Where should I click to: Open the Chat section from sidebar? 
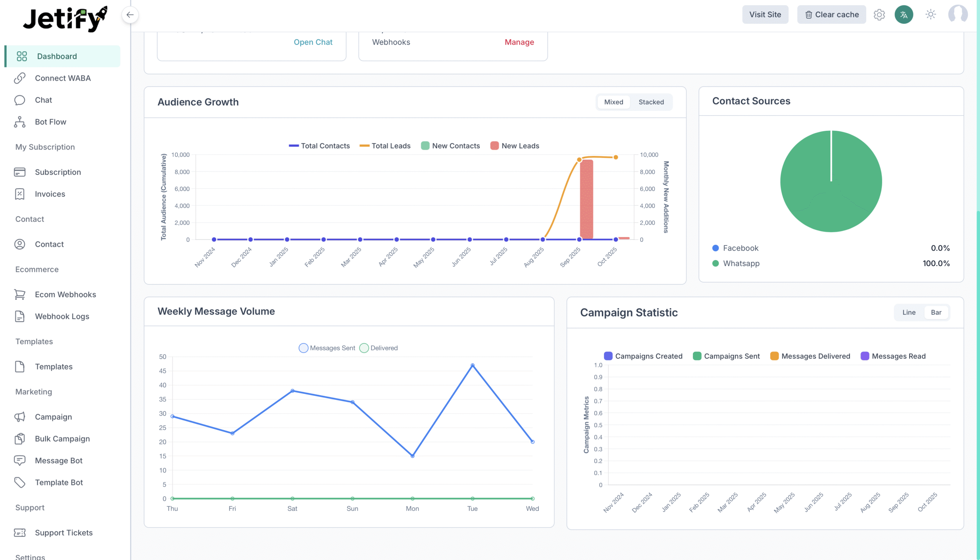pyautogui.click(x=43, y=100)
